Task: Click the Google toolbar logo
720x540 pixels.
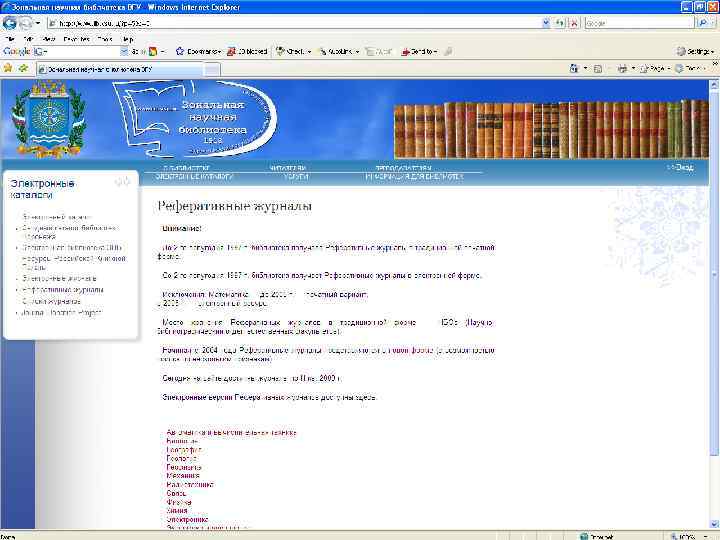Action: (x=17, y=51)
